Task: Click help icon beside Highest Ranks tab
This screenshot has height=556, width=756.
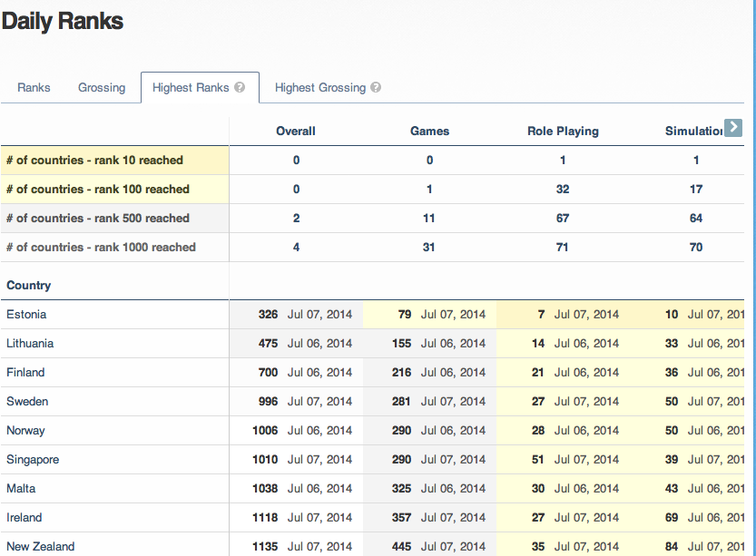Action: [x=240, y=88]
